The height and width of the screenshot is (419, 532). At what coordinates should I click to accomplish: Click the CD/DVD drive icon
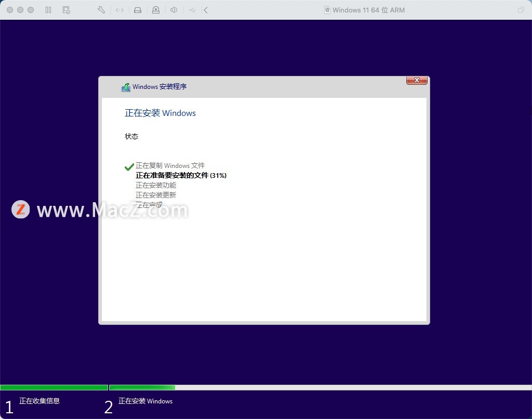(156, 10)
